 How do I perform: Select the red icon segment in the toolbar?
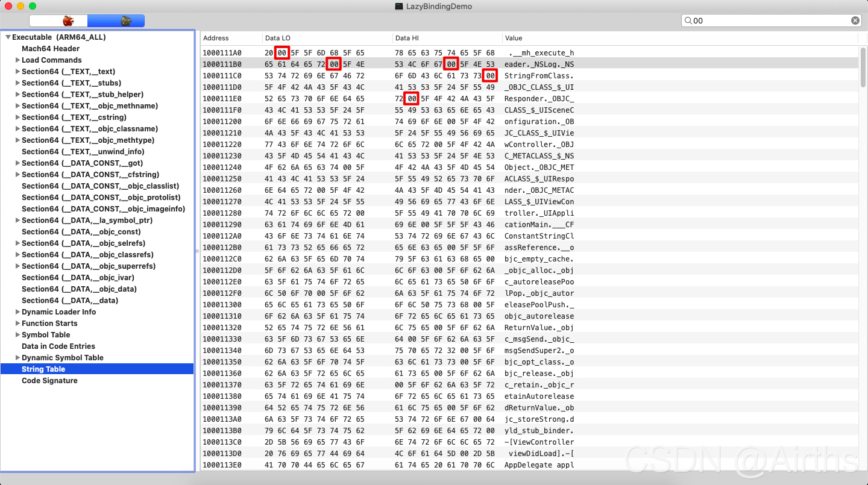point(58,21)
